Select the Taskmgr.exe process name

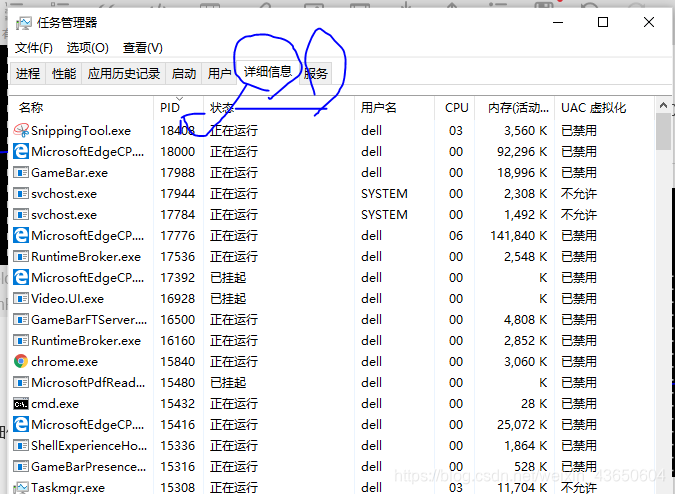pos(68,488)
